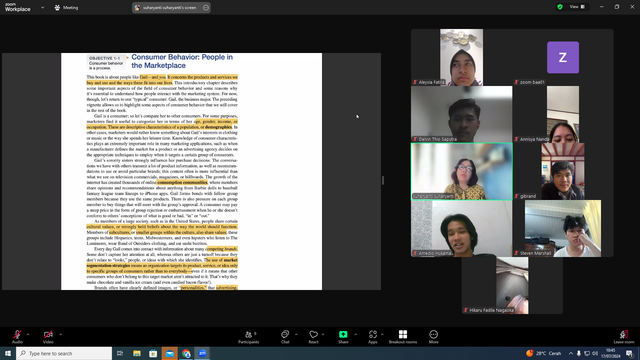Expand Apps options arrow
Image resolution: width=640 pixels, height=360 pixels.
pos(382,334)
